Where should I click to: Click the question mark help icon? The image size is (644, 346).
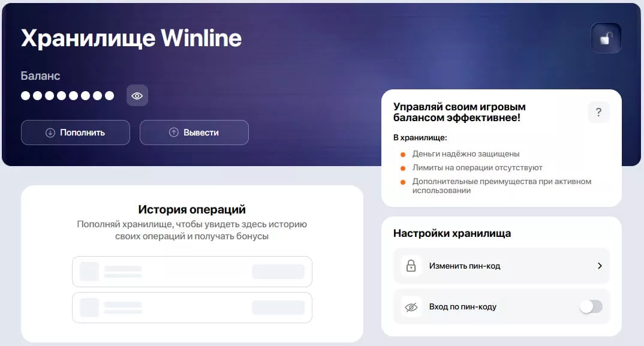coord(598,112)
